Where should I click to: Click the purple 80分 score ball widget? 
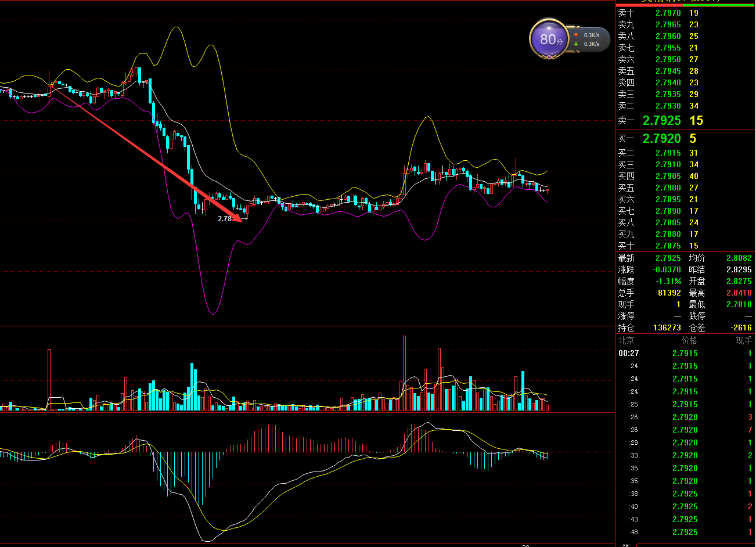click(549, 39)
